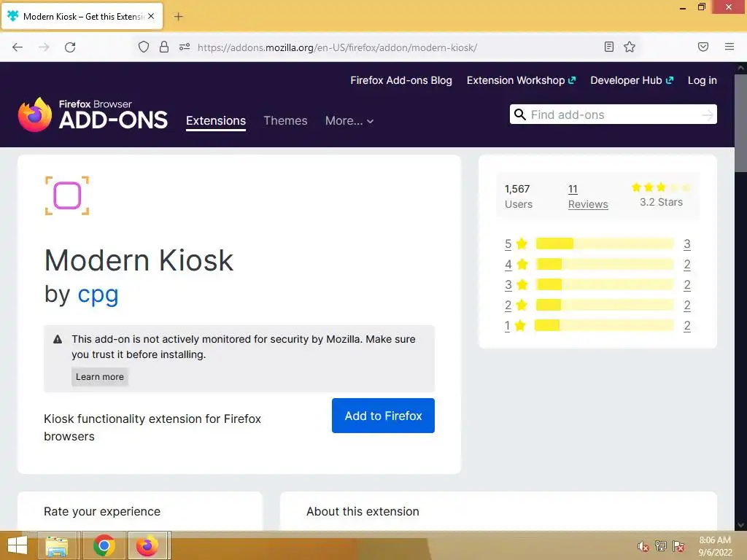747x560 pixels.
Task: Click the 3.2 Stars rating display
Action: tap(661, 195)
